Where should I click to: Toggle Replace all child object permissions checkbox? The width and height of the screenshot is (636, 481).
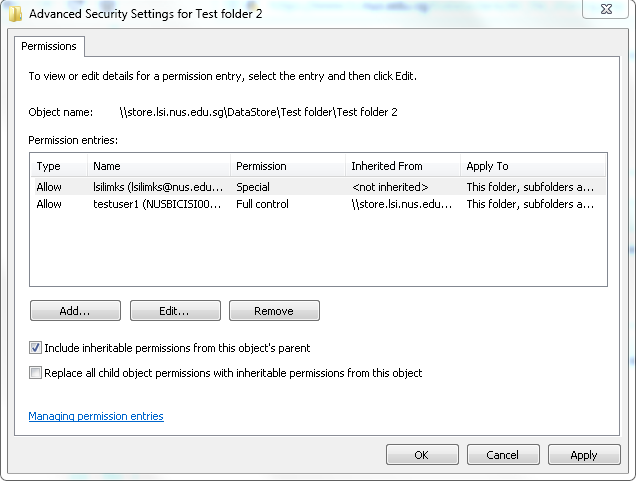35,372
